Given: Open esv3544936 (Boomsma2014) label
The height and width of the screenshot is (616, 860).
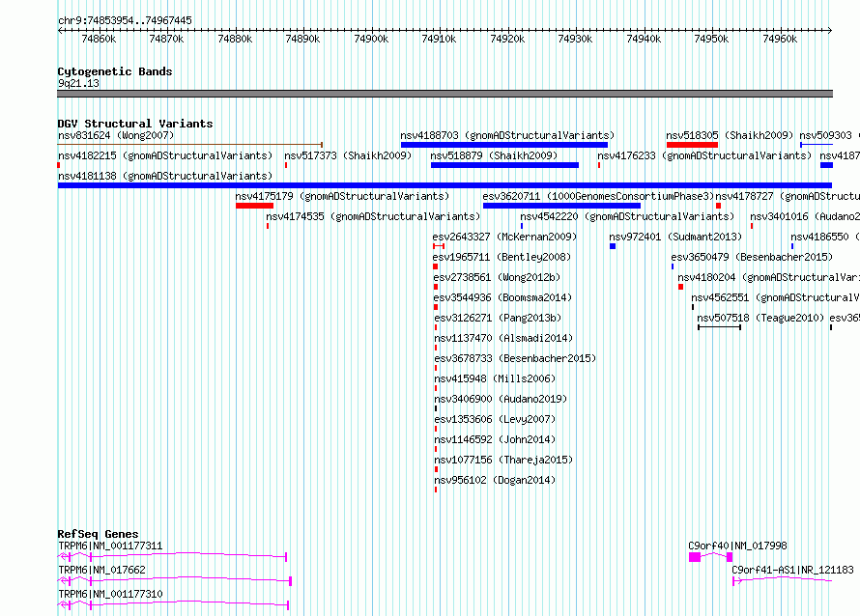Looking at the screenshot, I should pyautogui.click(x=502, y=297).
